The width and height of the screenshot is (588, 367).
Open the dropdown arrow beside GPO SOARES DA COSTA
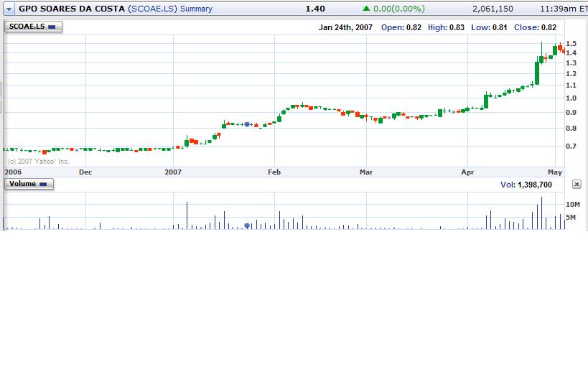coord(9,9)
